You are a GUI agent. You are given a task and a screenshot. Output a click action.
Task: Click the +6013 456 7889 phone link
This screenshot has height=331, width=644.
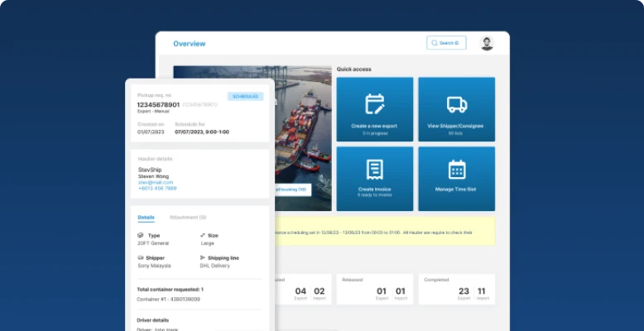click(x=157, y=188)
